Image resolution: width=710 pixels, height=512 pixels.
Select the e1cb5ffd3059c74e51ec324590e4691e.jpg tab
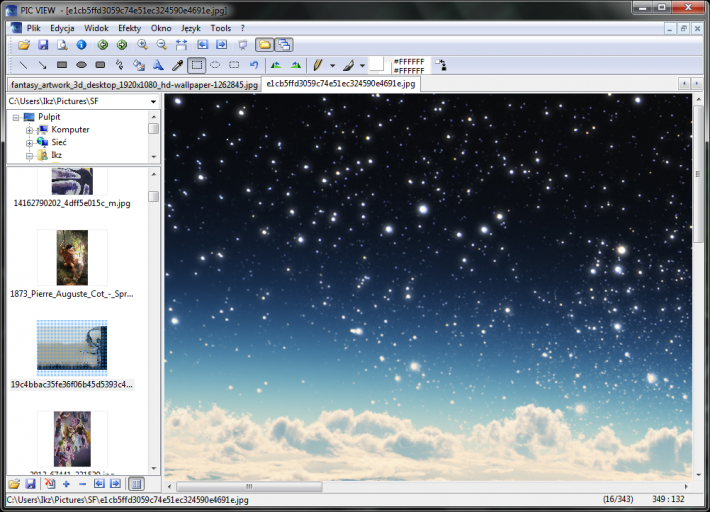point(341,84)
